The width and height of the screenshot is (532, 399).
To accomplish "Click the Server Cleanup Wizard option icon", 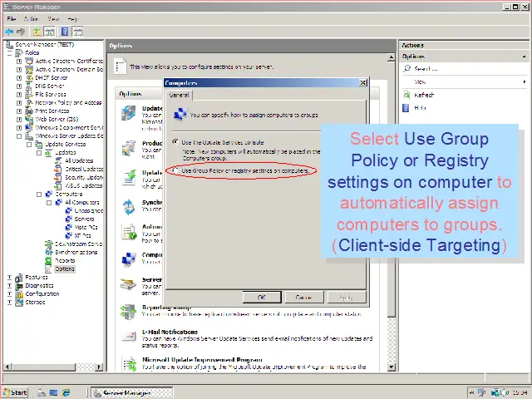I will [129, 284].
